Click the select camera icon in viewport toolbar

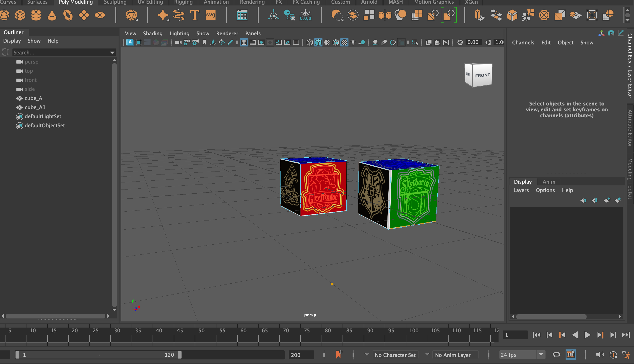point(178,43)
